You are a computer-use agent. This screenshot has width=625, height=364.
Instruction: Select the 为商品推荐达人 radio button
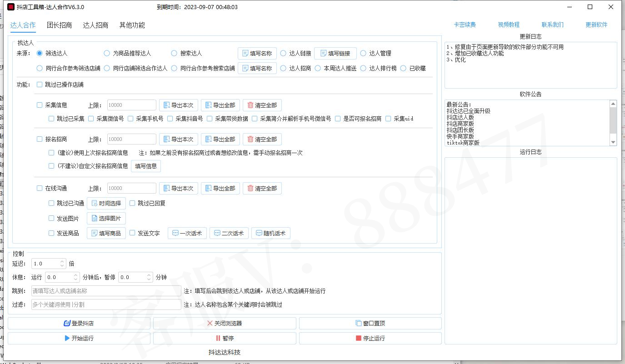[x=107, y=53]
